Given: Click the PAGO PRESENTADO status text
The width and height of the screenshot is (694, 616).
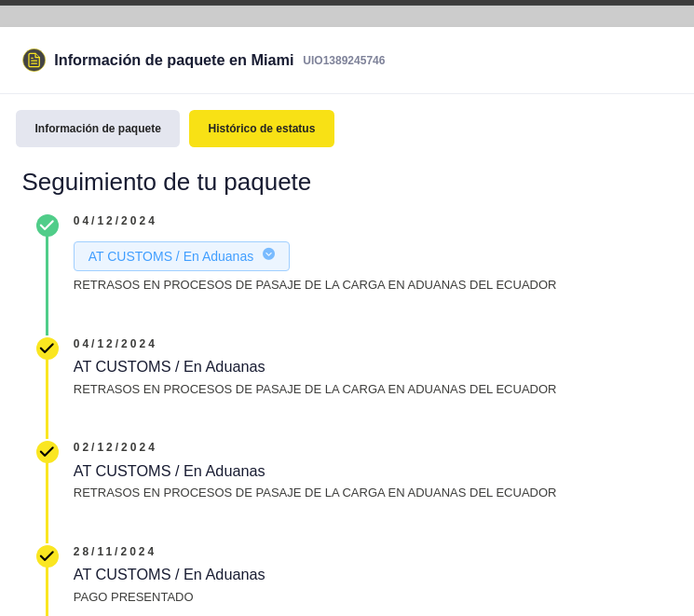Looking at the screenshot, I should [133, 597].
